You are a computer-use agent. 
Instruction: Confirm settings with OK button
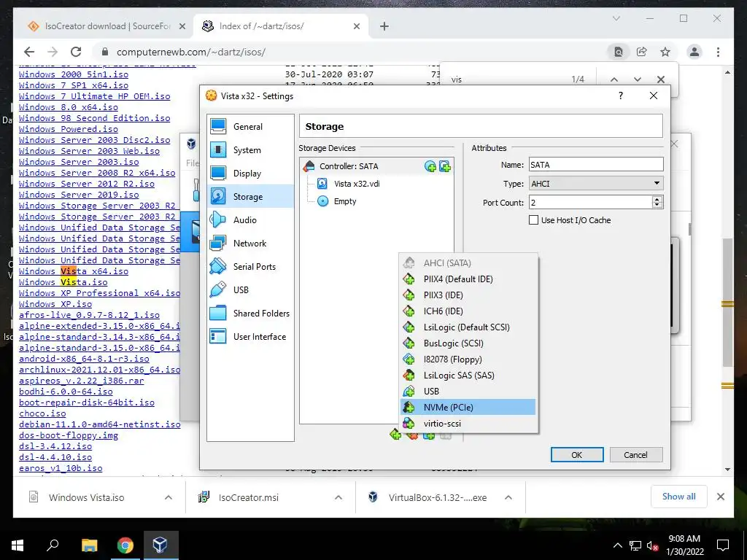(x=577, y=455)
